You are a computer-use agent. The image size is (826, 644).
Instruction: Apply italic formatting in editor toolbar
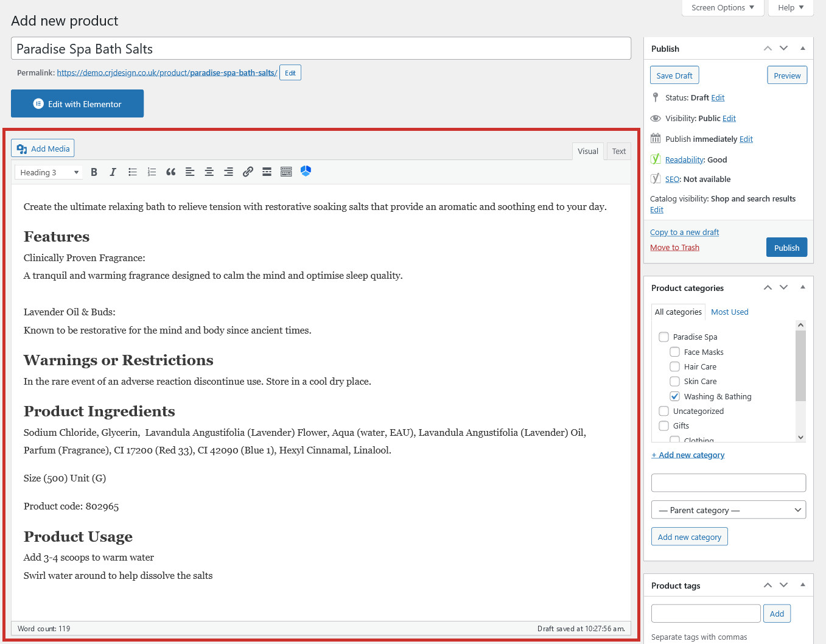pyautogui.click(x=113, y=172)
